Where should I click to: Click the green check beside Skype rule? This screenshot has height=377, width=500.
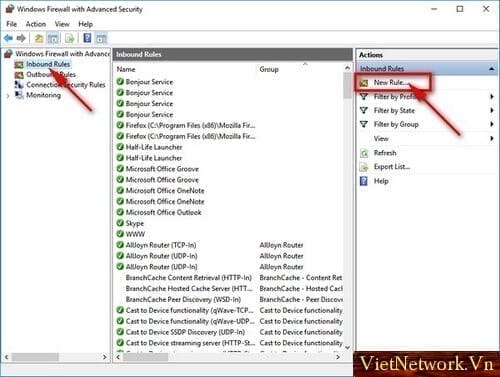pyautogui.click(x=120, y=223)
